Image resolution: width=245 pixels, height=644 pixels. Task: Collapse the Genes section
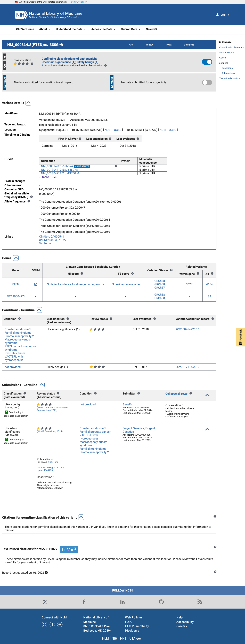(16, 258)
